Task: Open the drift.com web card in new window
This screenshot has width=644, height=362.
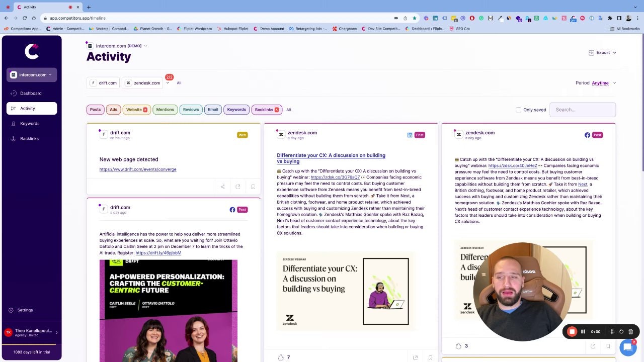Action: tap(238, 187)
